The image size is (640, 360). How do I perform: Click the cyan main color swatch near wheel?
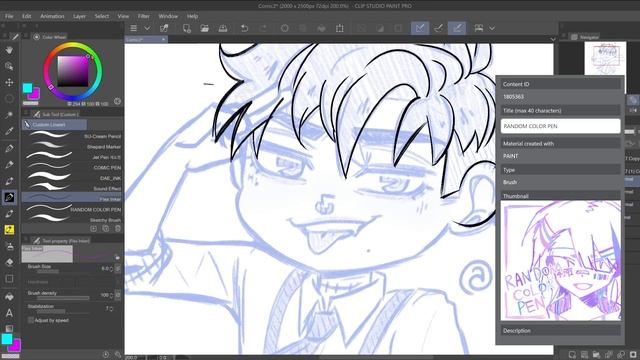pyautogui.click(x=27, y=88)
